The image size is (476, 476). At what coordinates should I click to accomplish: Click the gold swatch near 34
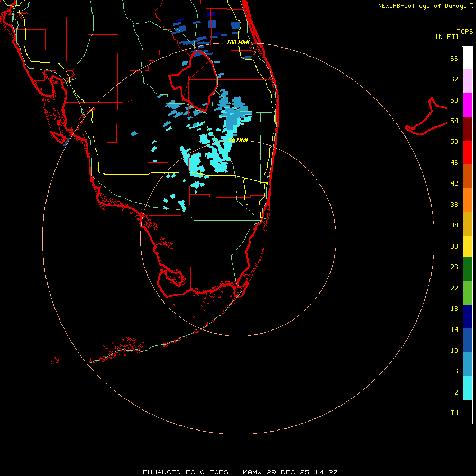(x=467, y=224)
